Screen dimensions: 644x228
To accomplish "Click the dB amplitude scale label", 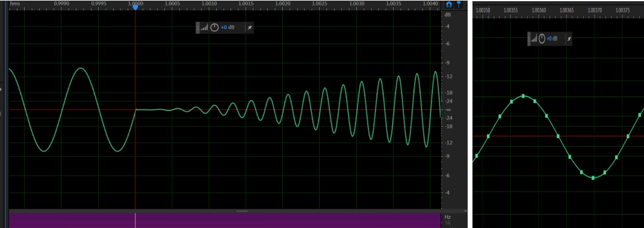I will [x=448, y=14].
